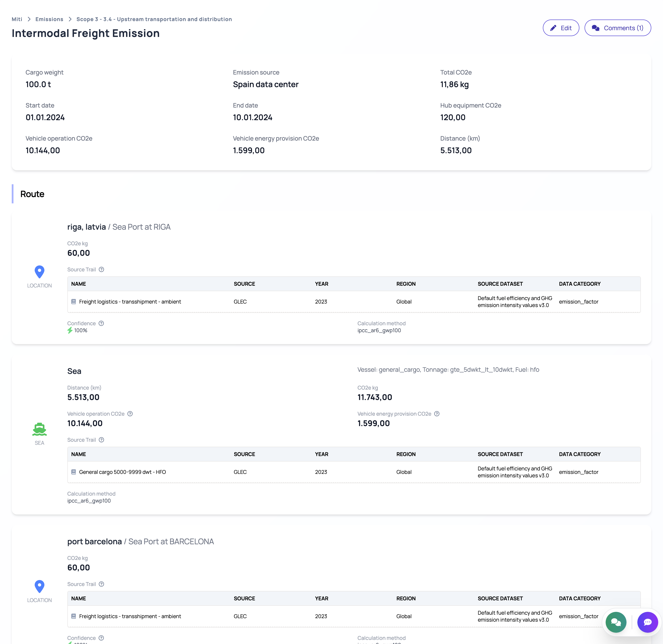Viewport: 663px width, 644px height.
Task: Show Vehicle energy provision CO2e help icon
Action: click(437, 414)
